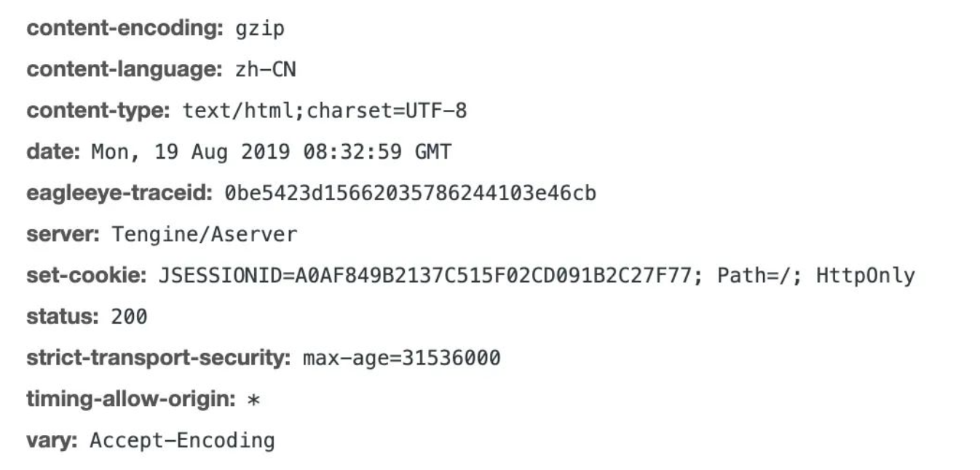Click the Tengine/Aserver value
Viewport: 980px width, 470px height.
pyautogui.click(x=204, y=234)
